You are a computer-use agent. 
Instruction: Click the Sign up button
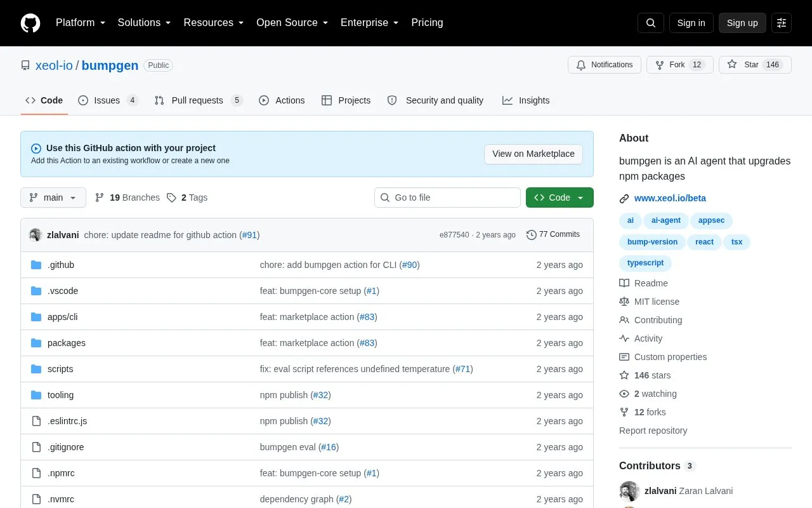click(x=742, y=23)
